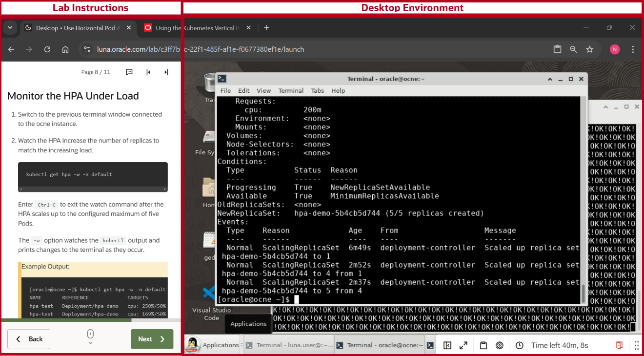
Task: Click the Time left clock icon
Action: 520,345
